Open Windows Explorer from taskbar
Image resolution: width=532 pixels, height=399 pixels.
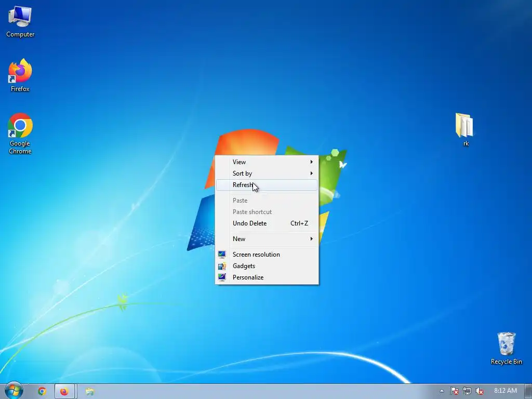tap(89, 392)
